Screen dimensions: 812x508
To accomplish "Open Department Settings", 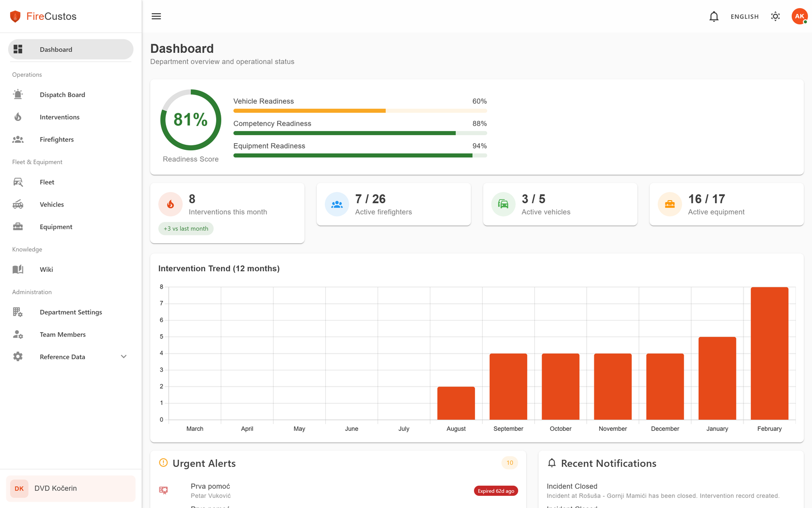I will [x=71, y=312].
